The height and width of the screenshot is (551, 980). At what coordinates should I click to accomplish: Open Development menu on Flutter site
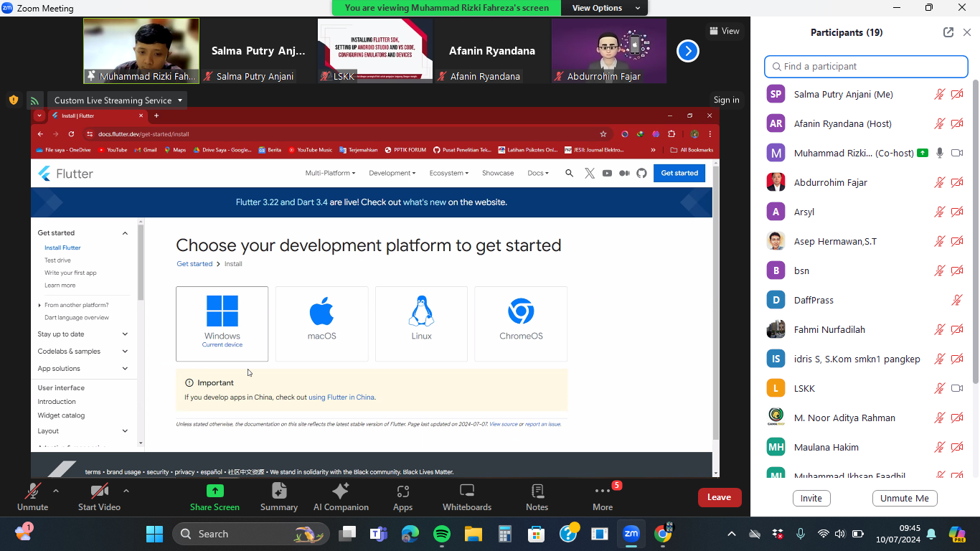pos(392,173)
